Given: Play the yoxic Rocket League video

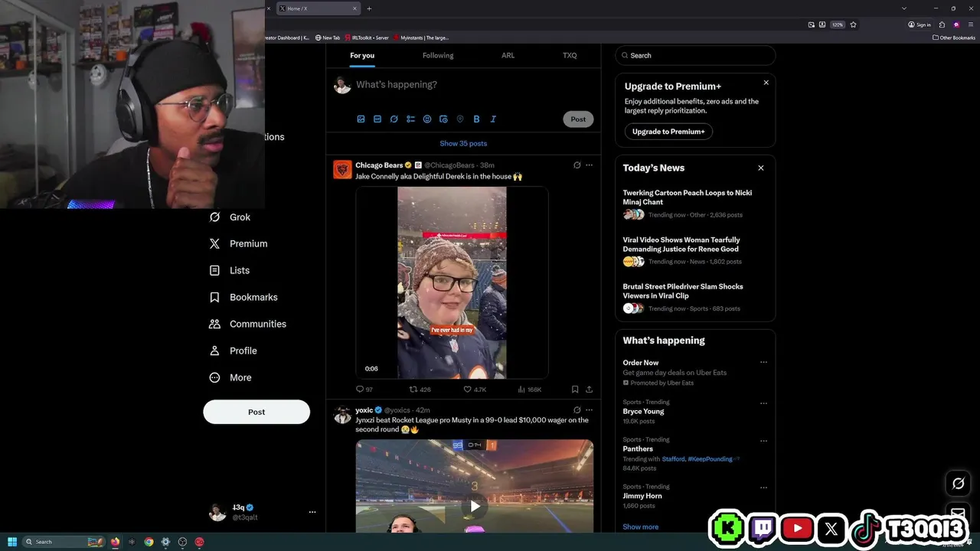Looking at the screenshot, I should click(475, 506).
